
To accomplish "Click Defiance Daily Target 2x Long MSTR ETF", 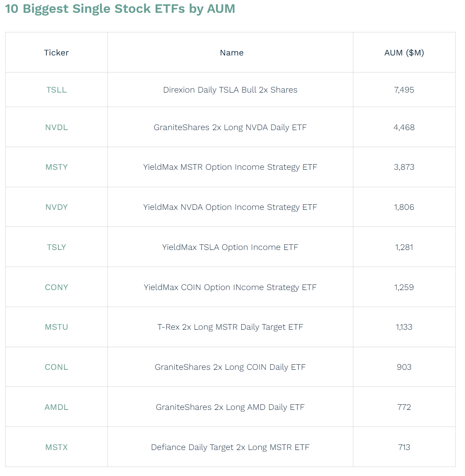I will click(x=230, y=447).
